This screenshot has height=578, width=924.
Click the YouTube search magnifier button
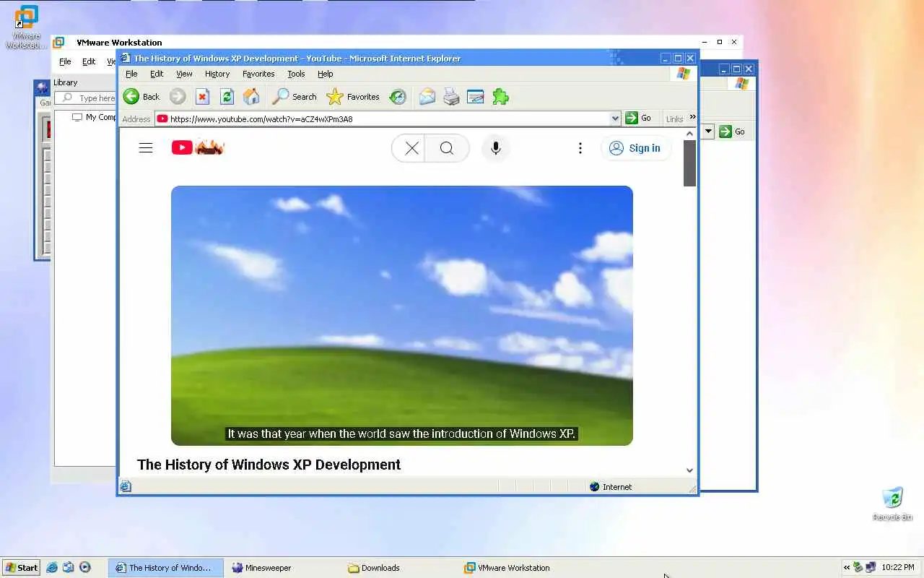[x=447, y=148]
